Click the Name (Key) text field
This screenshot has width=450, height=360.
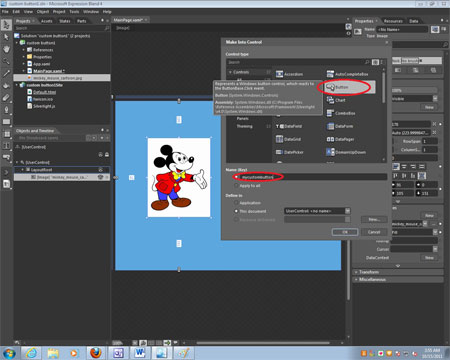[x=313, y=177]
